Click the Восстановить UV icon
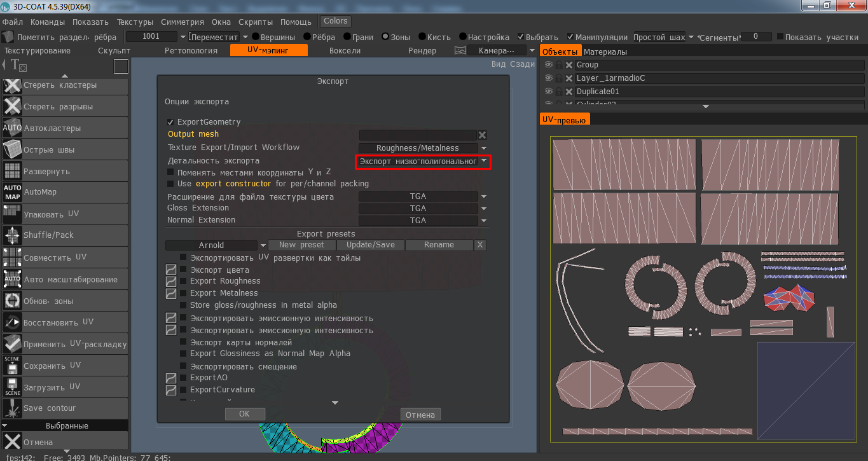Viewport: 868px width, 461px height. [x=12, y=322]
